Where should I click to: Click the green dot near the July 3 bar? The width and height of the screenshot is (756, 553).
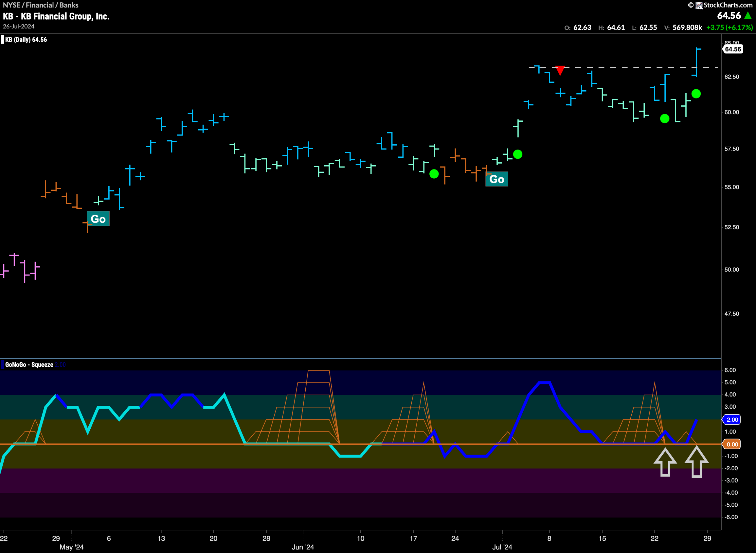coord(518,154)
